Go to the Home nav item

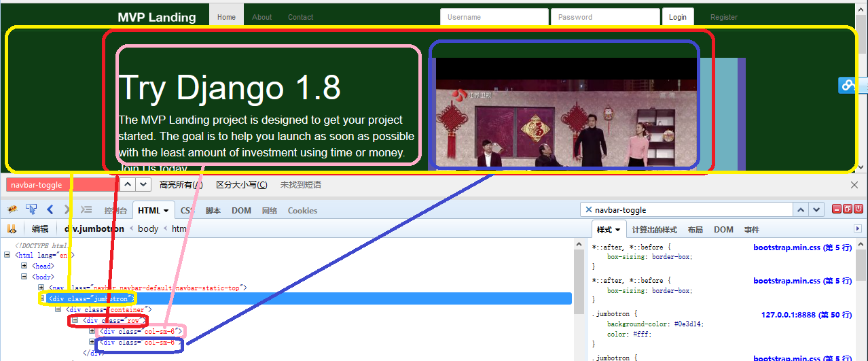(226, 17)
